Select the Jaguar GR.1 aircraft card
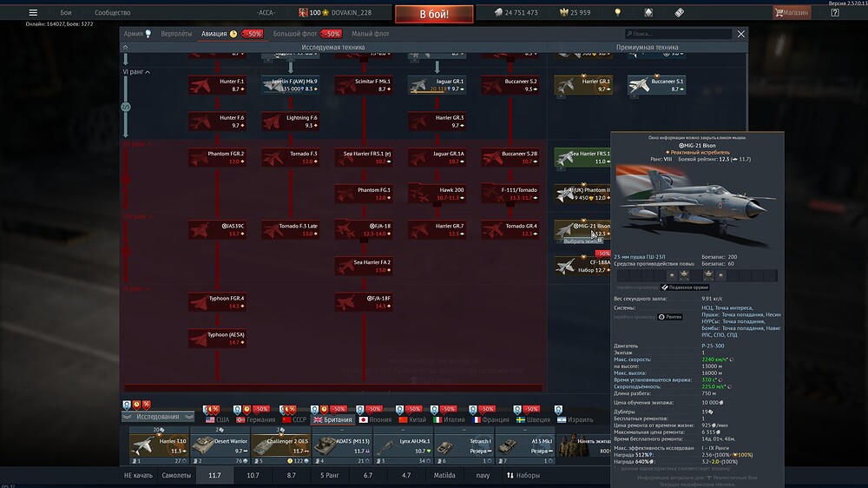 [x=437, y=85]
